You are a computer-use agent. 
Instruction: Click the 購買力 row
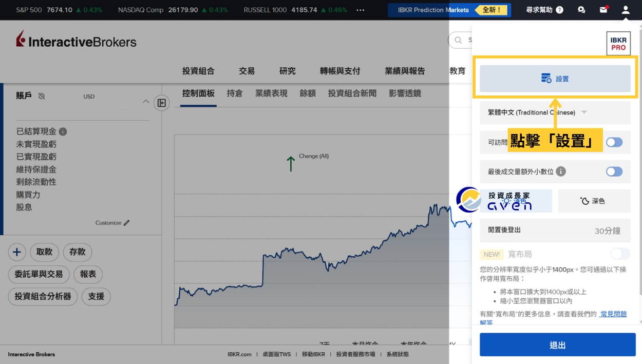[28, 195]
